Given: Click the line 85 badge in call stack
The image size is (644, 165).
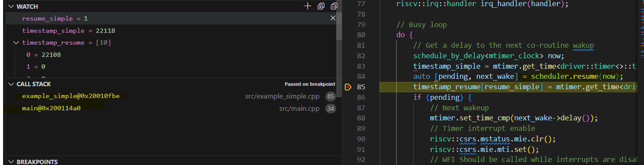Looking at the screenshot, I should click(x=331, y=96).
